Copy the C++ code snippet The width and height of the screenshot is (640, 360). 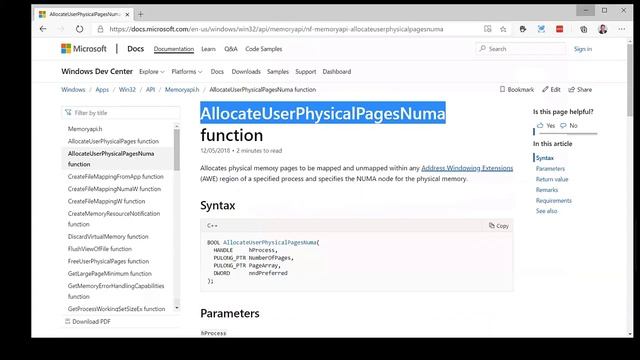pos(499,226)
